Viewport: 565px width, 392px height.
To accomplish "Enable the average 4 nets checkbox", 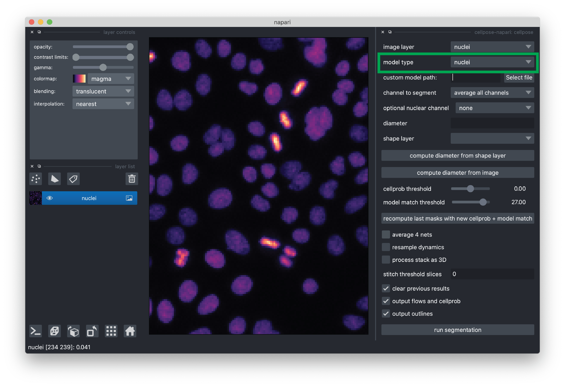I will click(386, 235).
